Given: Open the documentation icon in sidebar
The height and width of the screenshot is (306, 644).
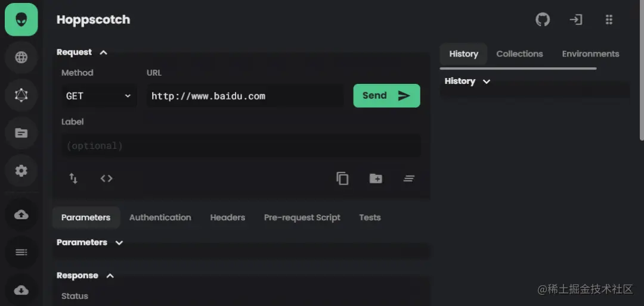Looking at the screenshot, I should pos(21,133).
